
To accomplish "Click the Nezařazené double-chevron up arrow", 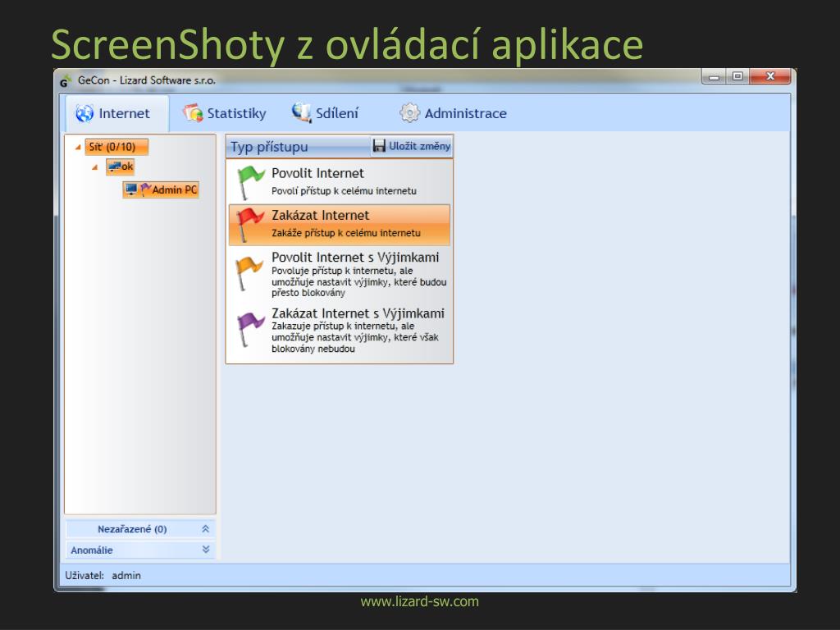I will (206, 529).
